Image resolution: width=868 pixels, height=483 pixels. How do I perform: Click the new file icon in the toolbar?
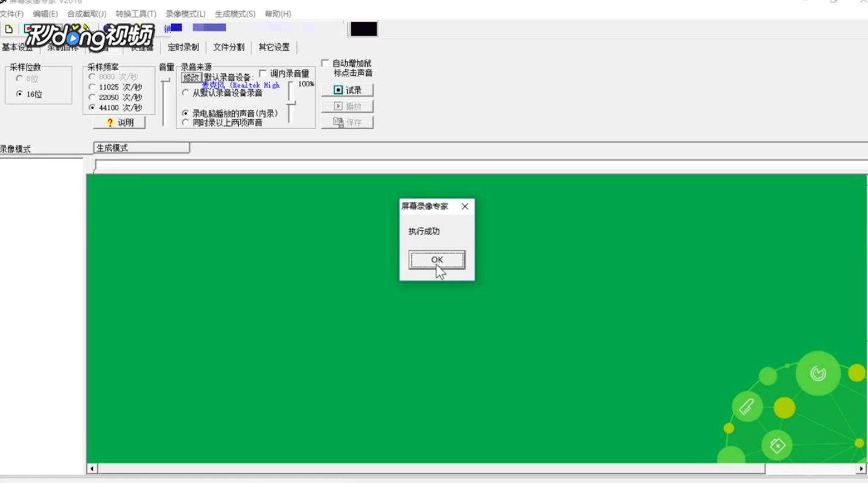coord(9,29)
